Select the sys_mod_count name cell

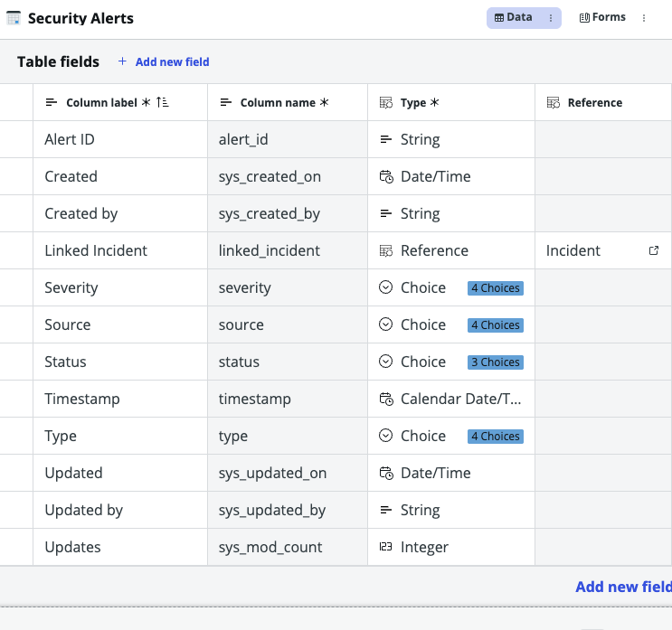[x=288, y=547]
